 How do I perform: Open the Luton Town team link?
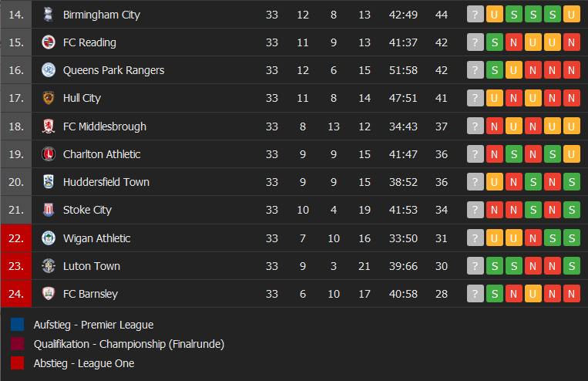[92, 266]
